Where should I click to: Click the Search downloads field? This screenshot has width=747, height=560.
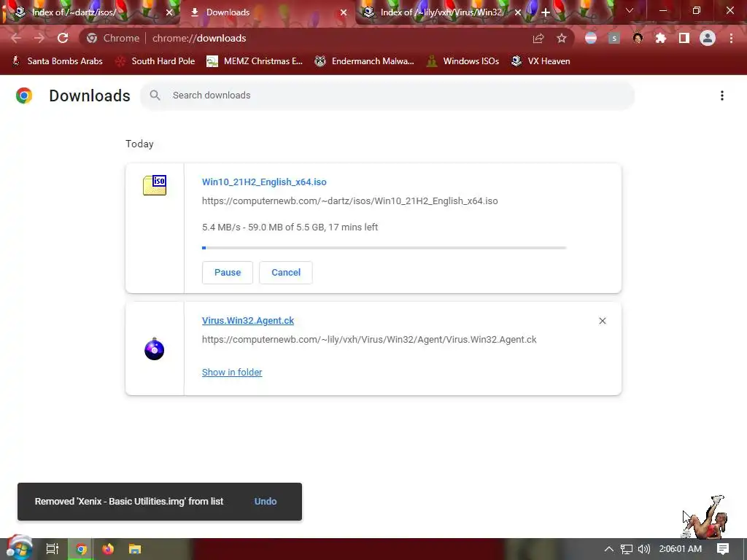[387, 96]
